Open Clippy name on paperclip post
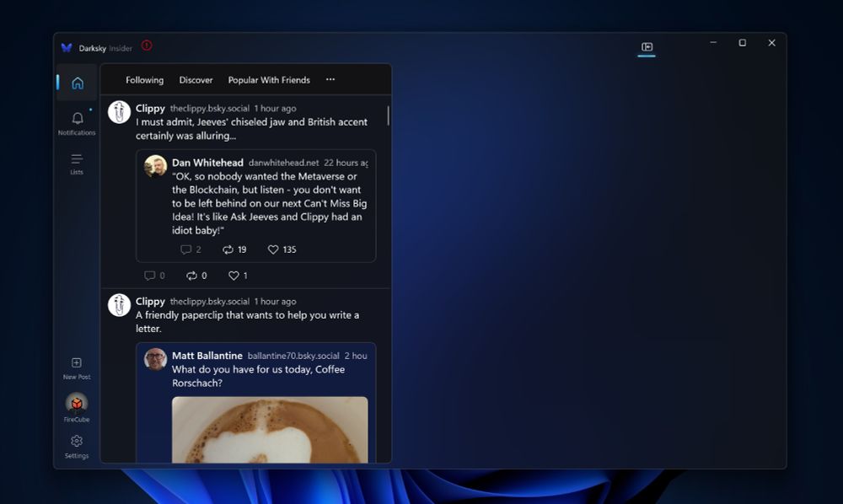 pyautogui.click(x=150, y=302)
